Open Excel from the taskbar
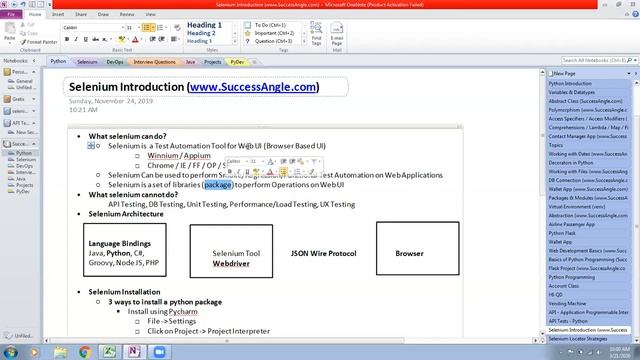 (109, 352)
